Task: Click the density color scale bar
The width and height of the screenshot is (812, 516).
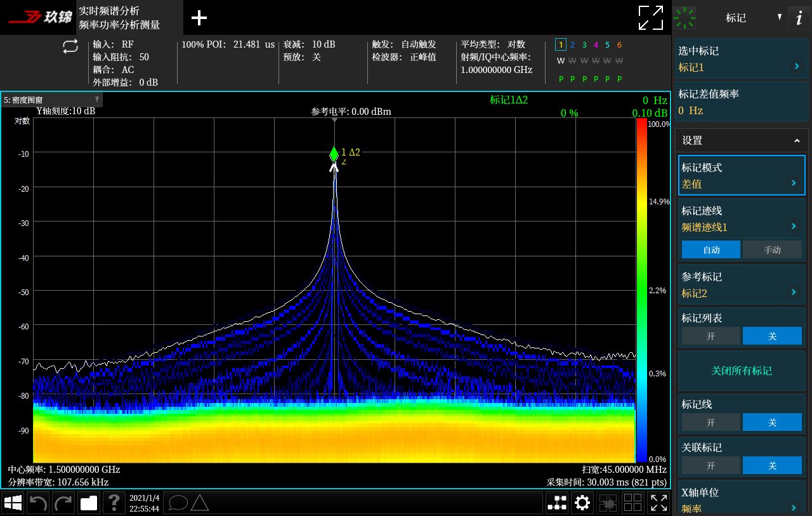Action: tap(641, 290)
